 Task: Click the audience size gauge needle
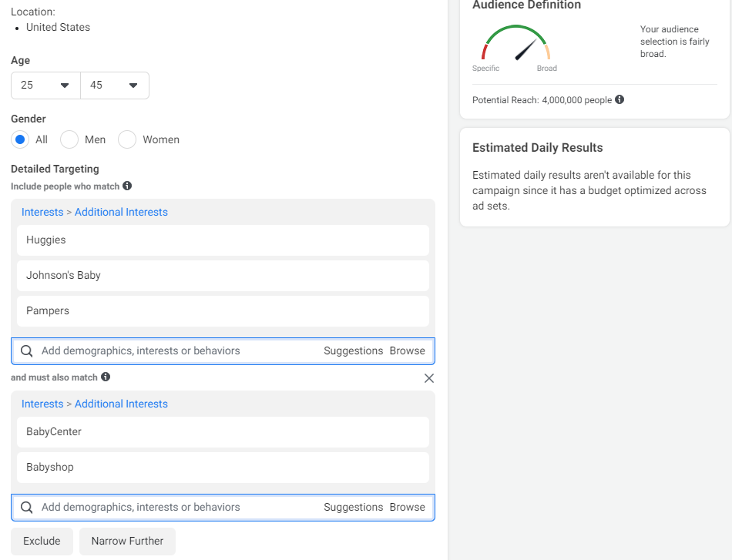point(525,49)
